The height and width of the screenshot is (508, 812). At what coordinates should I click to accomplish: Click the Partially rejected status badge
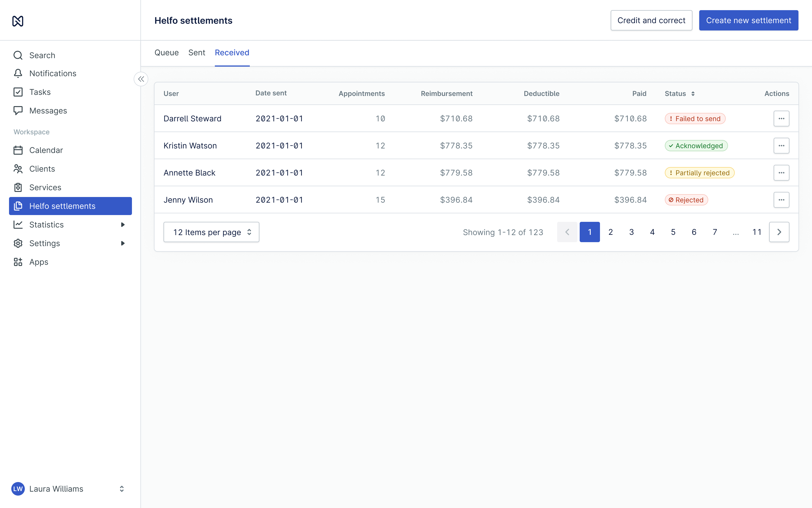[x=700, y=173]
